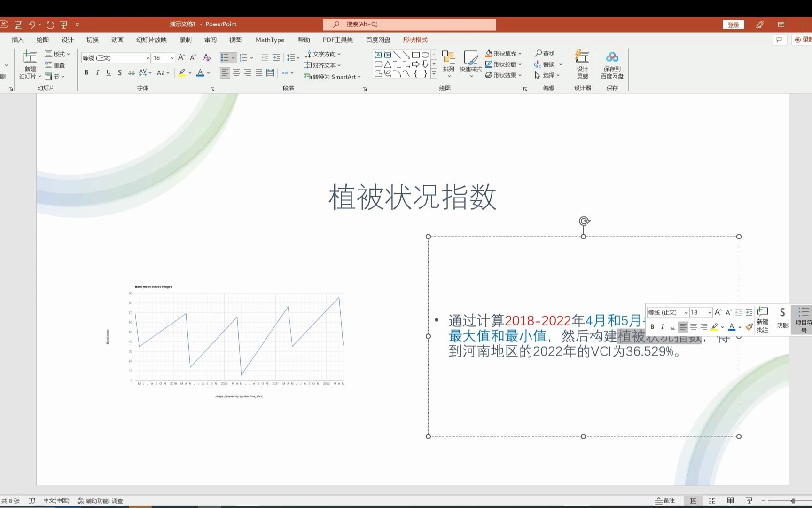Image resolution: width=812 pixels, height=508 pixels.
Task: Select the right arrow shape in the gallery
Action: [415, 64]
